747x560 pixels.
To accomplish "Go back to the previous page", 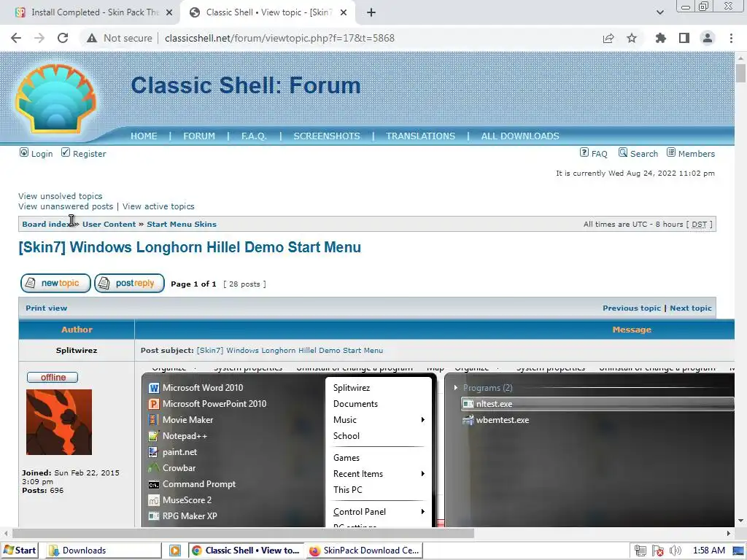I will pyautogui.click(x=16, y=38).
